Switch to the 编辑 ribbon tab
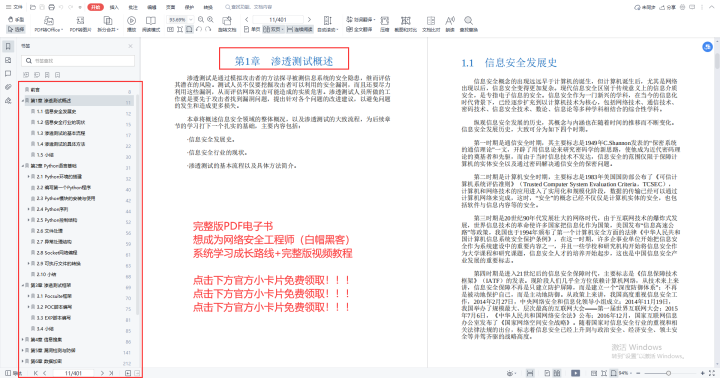This screenshot has width=720, height=378. pos(152,7)
